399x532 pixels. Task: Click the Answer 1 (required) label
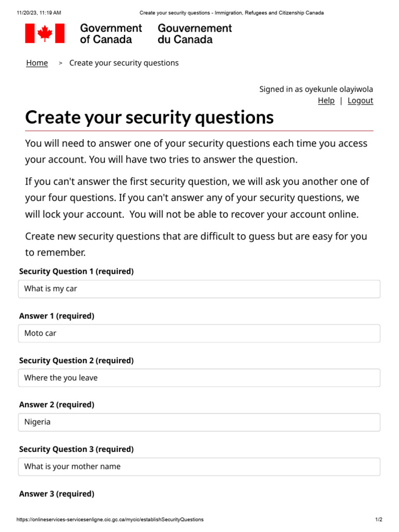tap(57, 316)
